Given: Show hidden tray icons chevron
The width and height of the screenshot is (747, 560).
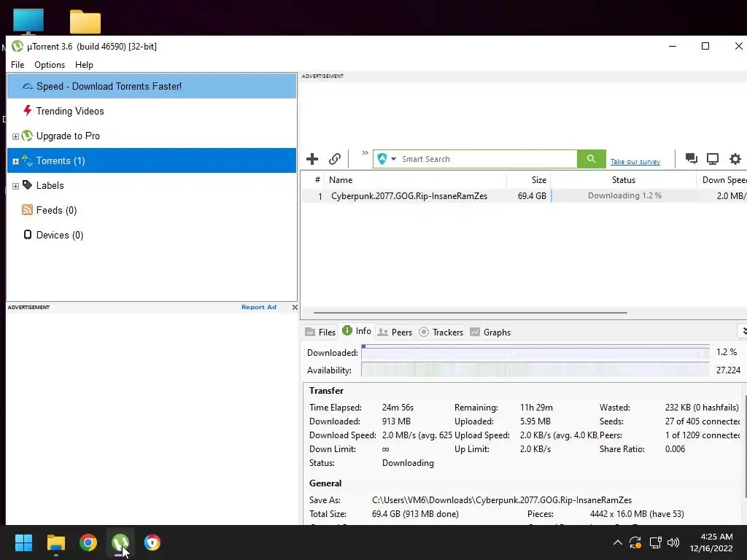Looking at the screenshot, I should pos(617,542).
